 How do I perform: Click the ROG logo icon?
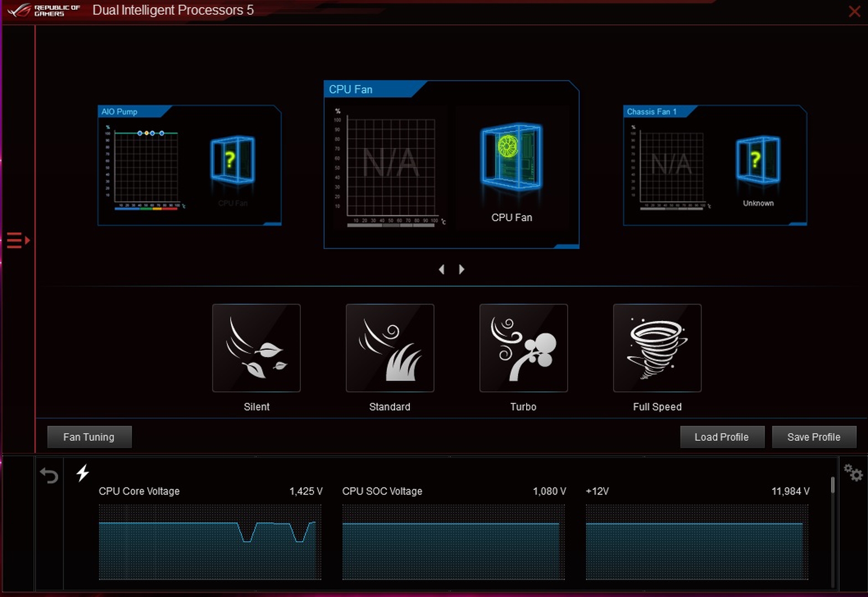pos(20,10)
